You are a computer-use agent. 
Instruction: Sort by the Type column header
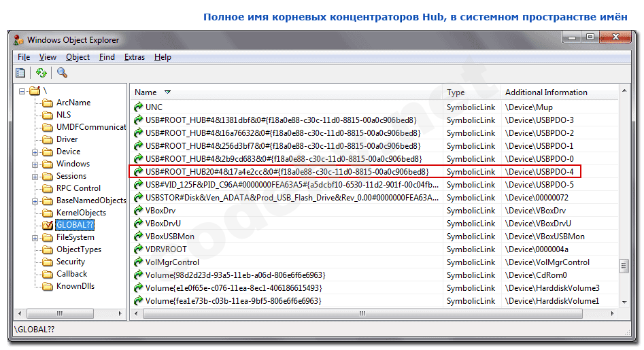[471, 92]
